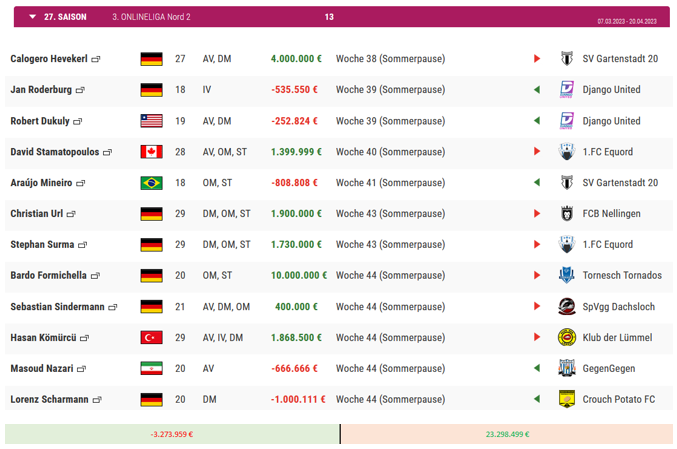
Task: Click Woche 40 (Sommerpause) text
Action: (x=390, y=152)
